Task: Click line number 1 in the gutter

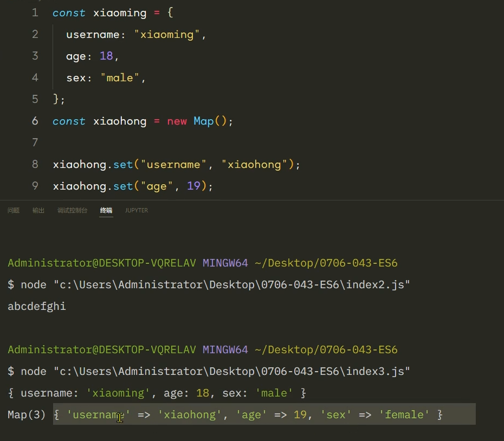Action: click(35, 12)
